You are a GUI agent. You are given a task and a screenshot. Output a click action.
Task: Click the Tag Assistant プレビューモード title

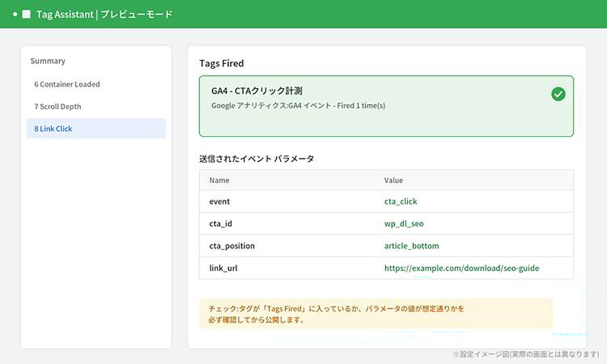[104, 14]
